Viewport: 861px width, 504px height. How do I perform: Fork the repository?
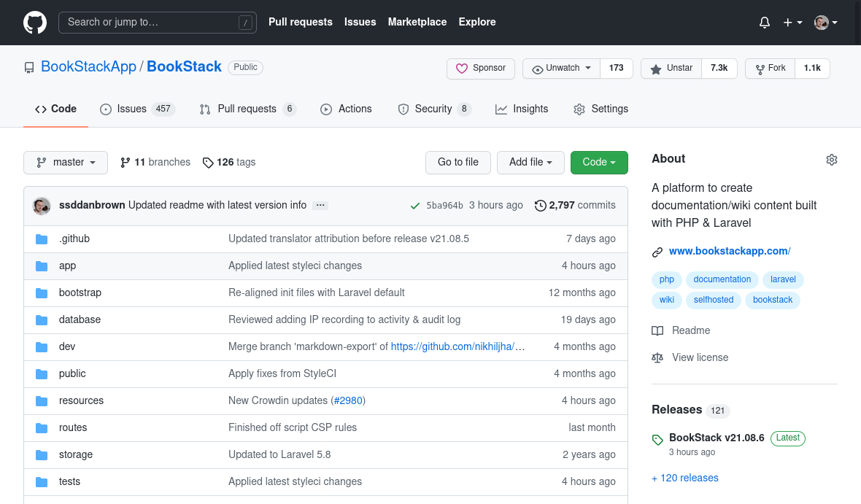point(771,68)
